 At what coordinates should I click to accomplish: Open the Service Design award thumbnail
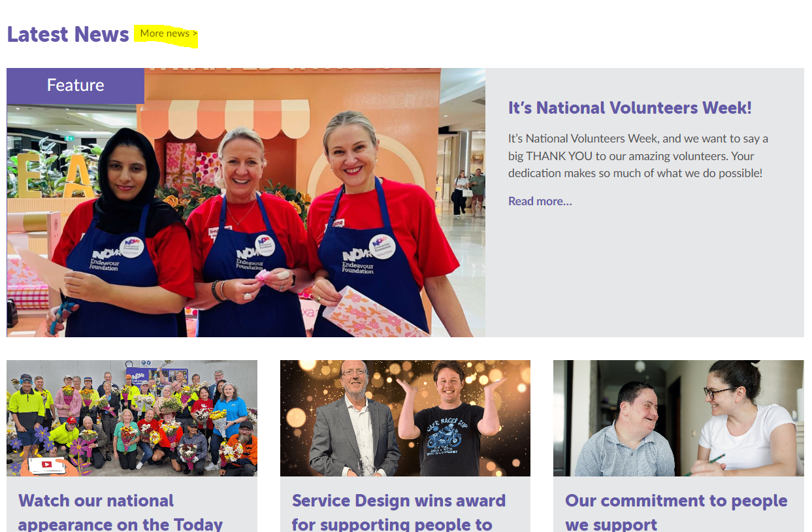click(405, 418)
